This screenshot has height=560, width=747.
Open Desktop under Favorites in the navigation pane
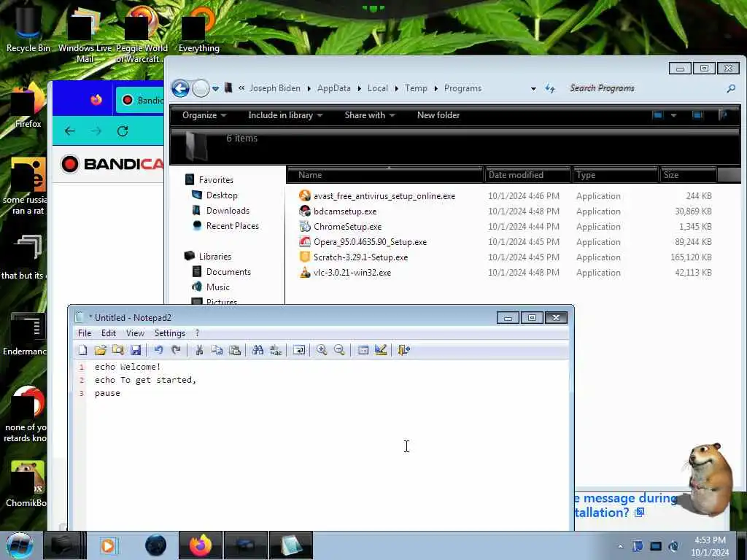(222, 195)
